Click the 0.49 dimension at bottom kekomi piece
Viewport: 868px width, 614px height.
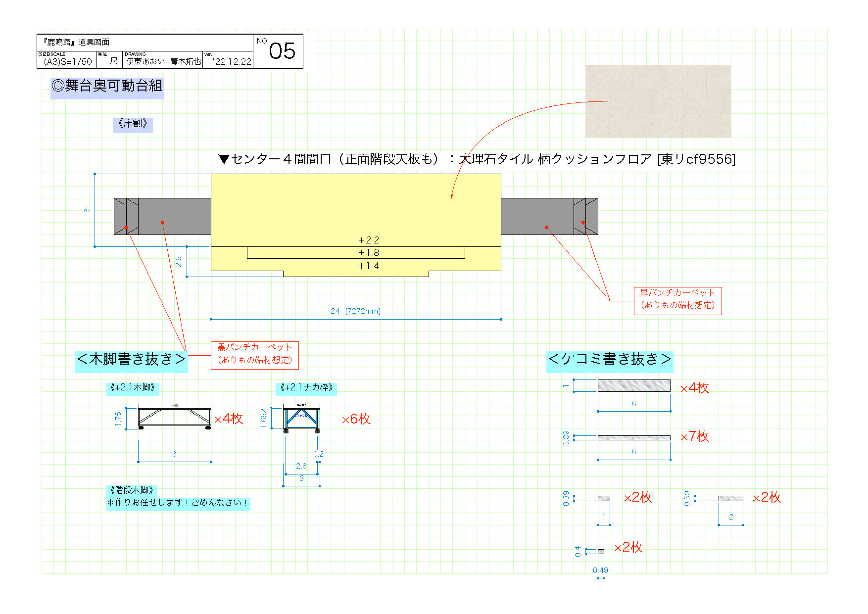600,570
